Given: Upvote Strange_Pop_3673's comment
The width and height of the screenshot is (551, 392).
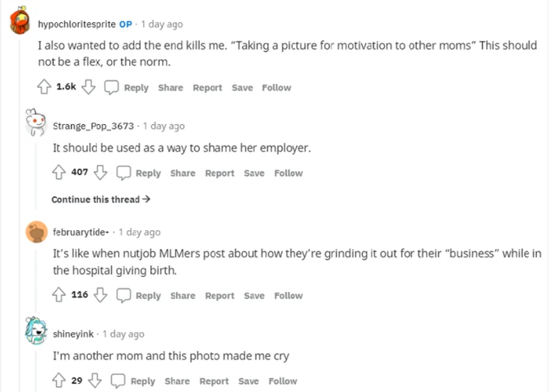Looking at the screenshot, I should coord(58,173).
